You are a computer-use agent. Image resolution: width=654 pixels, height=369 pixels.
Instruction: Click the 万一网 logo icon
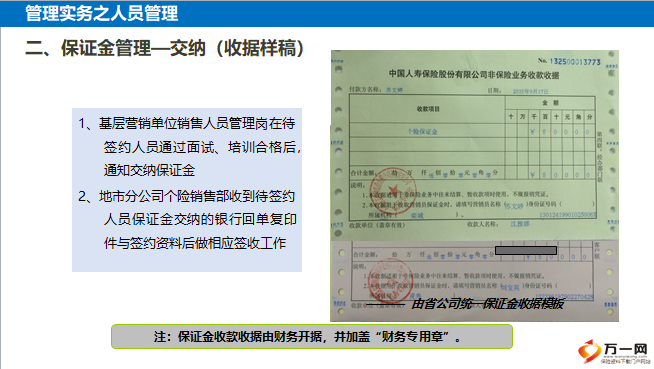pos(589,351)
